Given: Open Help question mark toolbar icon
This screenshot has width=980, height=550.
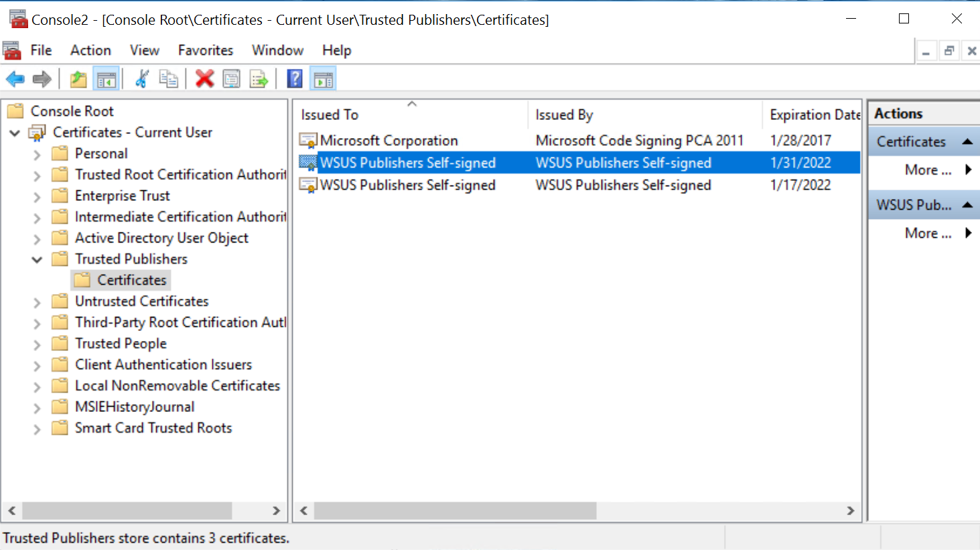Looking at the screenshot, I should (295, 79).
